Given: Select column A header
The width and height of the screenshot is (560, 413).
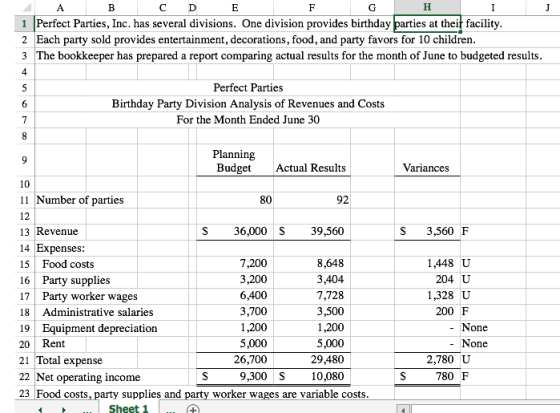Looking at the screenshot, I should (60, 8).
